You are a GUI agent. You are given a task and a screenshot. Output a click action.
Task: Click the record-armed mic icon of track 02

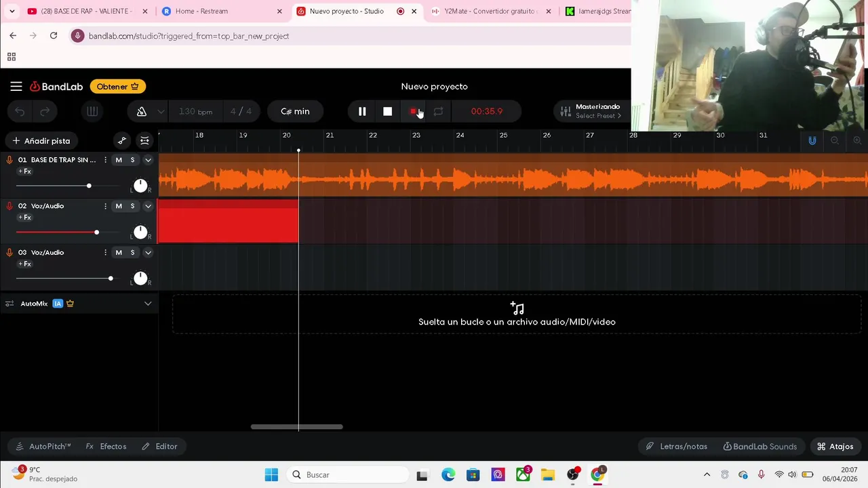9,206
